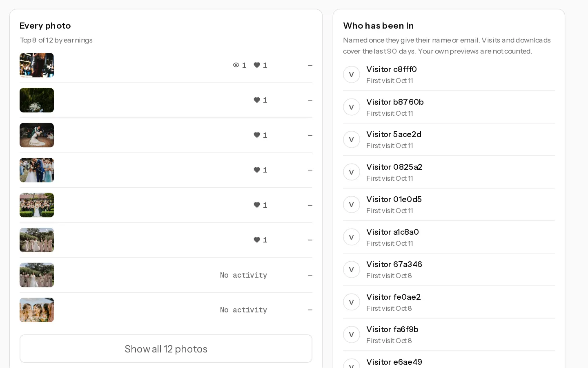588x368 pixels.
Task: Open the large group by building thumbnail
Action: pos(37,205)
